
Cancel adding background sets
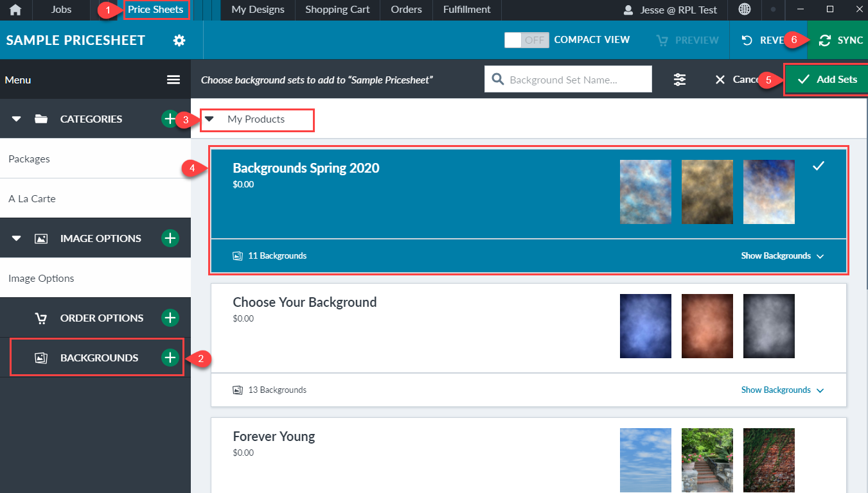pos(739,80)
